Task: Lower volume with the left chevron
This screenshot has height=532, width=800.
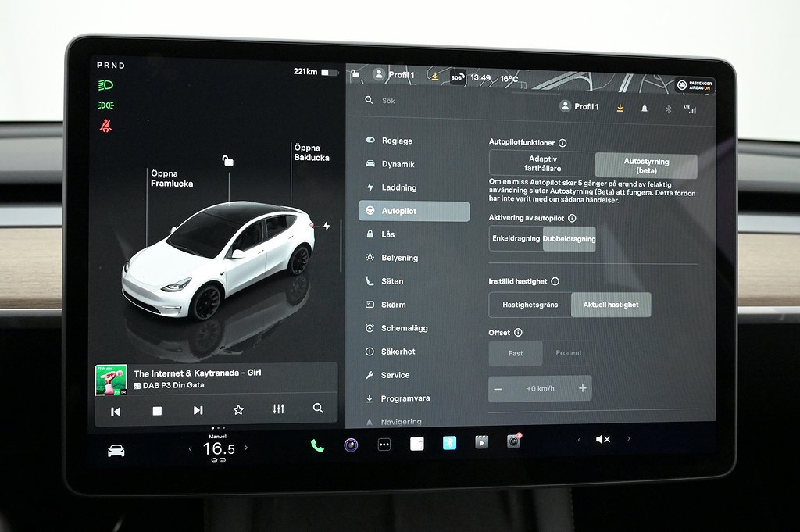Action: pos(579,440)
